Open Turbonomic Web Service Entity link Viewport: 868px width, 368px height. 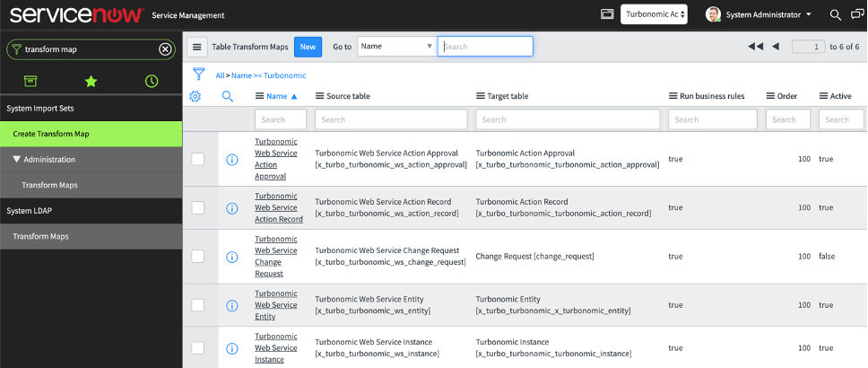(275, 305)
